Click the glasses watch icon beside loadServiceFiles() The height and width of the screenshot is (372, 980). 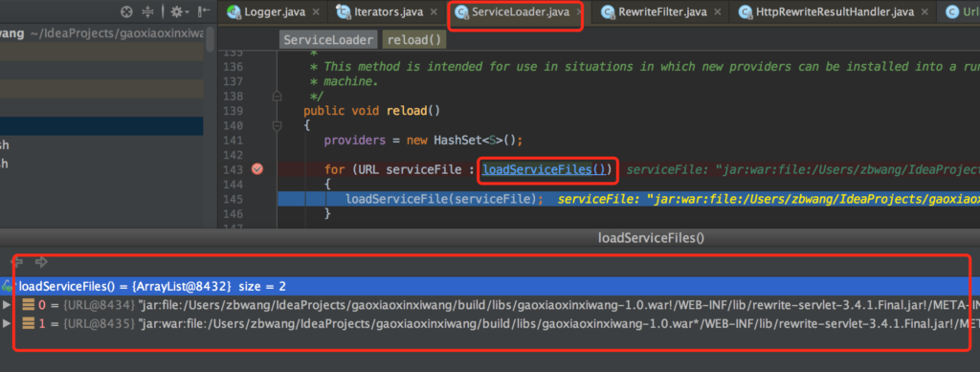8,287
